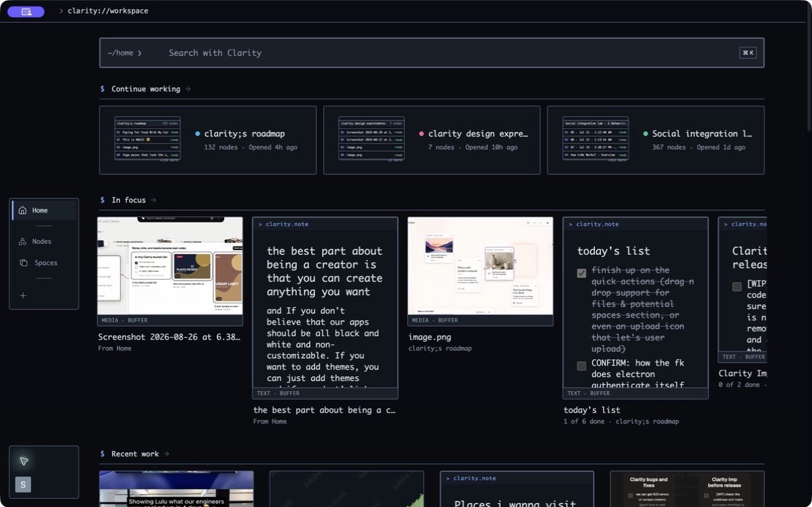This screenshot has height=507, width=812.
Task: Click '132 nodes · Opened 4h ago' text
Action: point(250,147)
